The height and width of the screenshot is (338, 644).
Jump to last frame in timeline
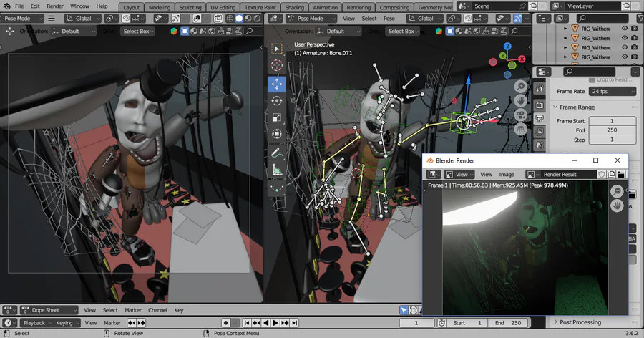(x=295, y=323)
